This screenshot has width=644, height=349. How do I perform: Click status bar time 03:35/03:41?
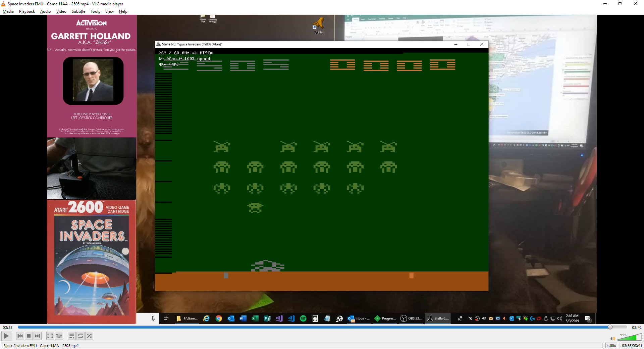[632, 346]
